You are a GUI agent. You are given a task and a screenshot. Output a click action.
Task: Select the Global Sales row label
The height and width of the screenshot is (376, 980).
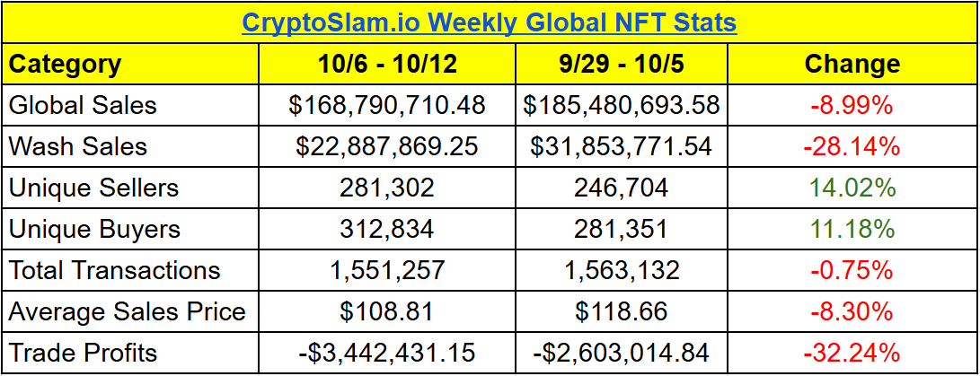tap(83, 105)
